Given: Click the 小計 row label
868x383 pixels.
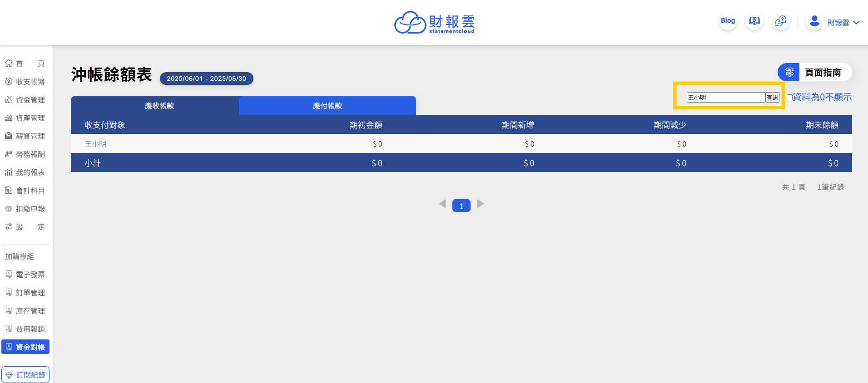Looking at the screenshot, I should 93,163.
